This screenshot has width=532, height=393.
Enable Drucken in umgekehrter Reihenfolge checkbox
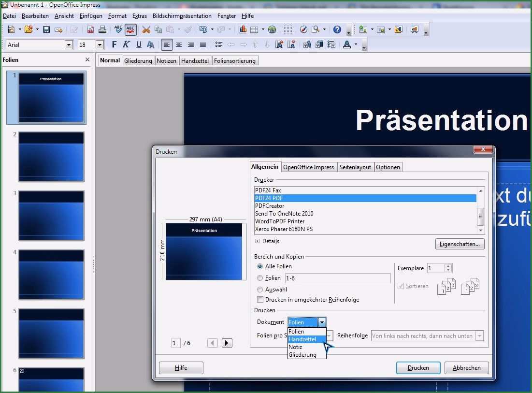tap(260, 300)
